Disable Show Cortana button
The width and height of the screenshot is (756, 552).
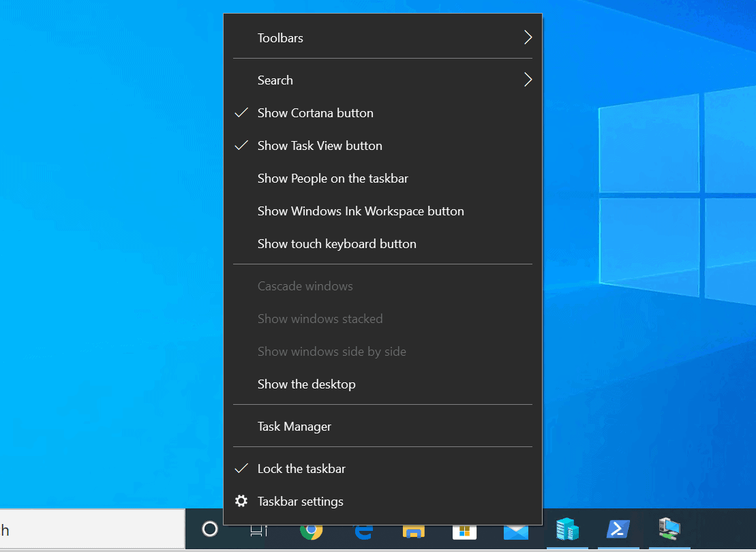(315, 112)
